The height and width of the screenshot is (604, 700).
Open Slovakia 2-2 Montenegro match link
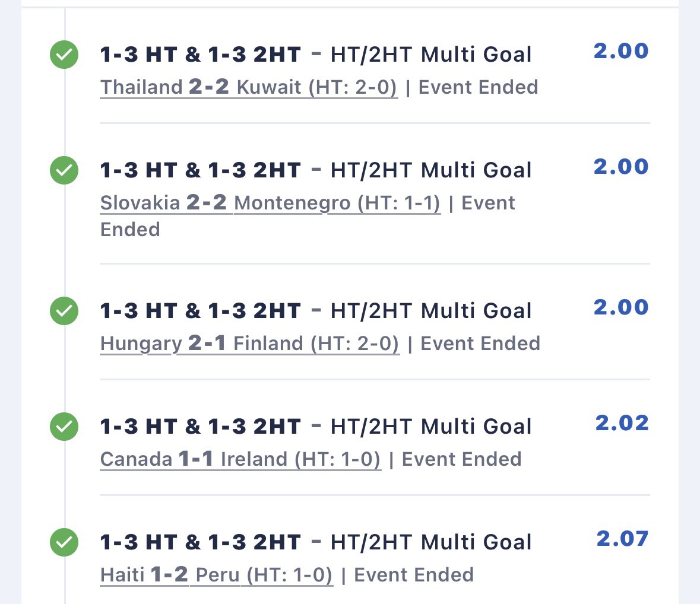pyautogui.click(x=270, y=203)
